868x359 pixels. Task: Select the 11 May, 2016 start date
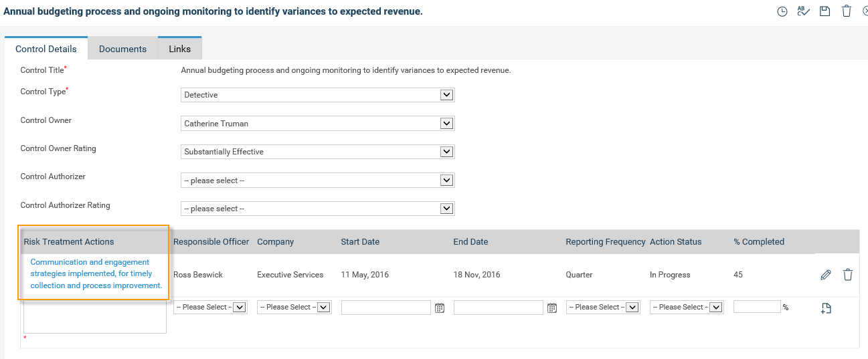(x=365, y=275)
